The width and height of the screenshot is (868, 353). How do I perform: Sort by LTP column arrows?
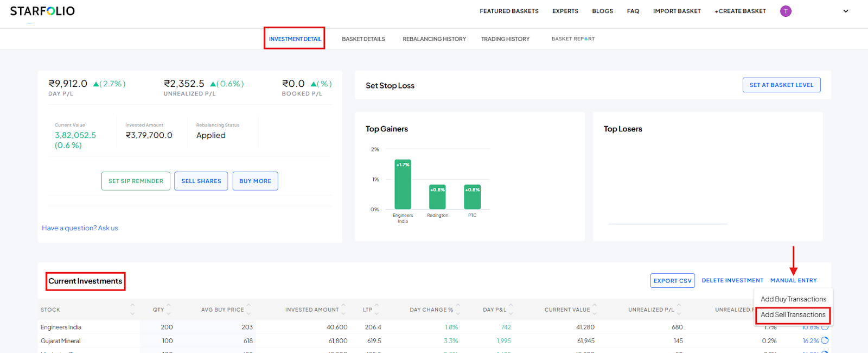pos(376,309)
